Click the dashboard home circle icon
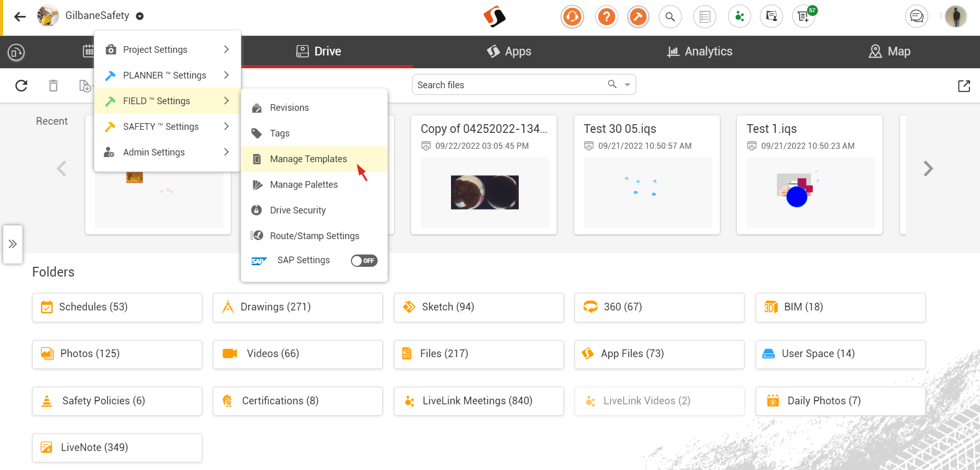Screen dimensions: 980x470 [16, 52]
